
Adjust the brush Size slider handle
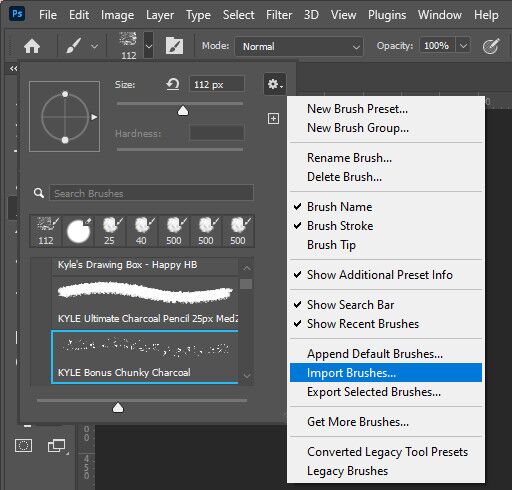coord(183,111)
